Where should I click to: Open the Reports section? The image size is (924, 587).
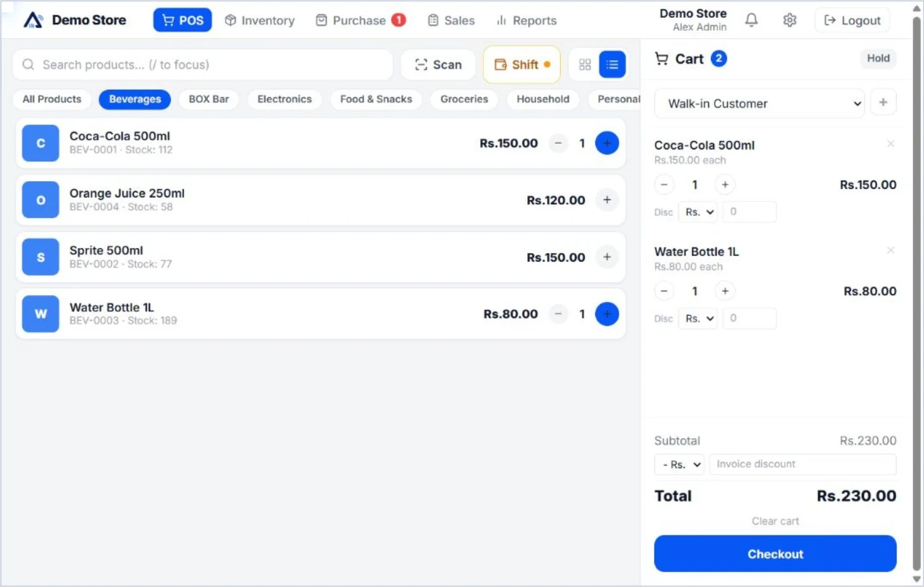526,20
